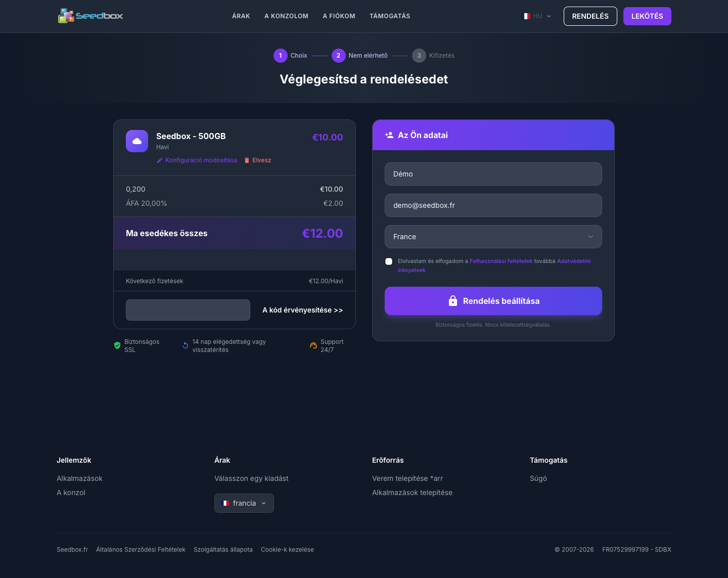Focus the promo code input field

tap(188, 310)
